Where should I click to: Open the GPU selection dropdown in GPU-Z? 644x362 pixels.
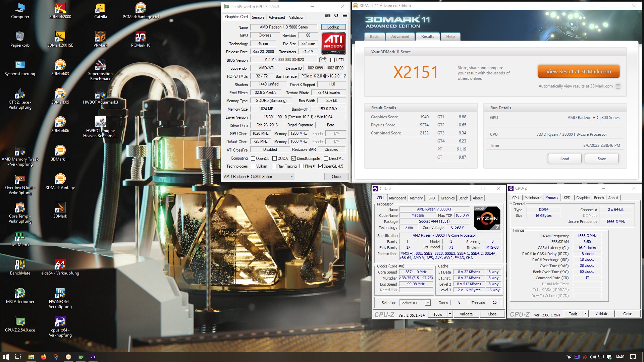(259, 177)
